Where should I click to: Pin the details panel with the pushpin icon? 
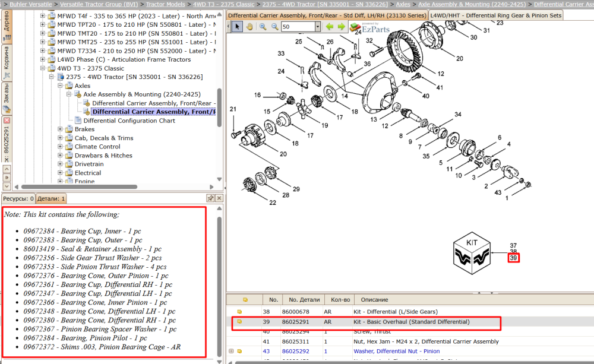coord(210,198)
